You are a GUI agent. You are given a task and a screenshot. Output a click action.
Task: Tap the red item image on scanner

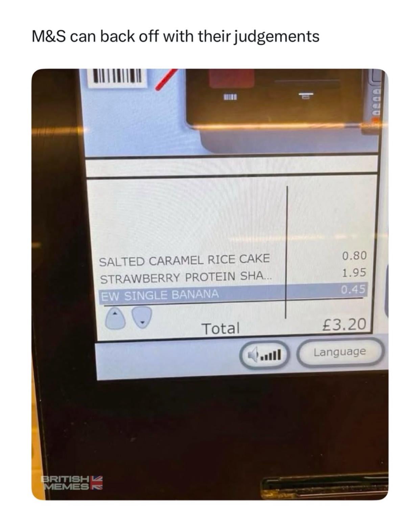coord(232,78)
